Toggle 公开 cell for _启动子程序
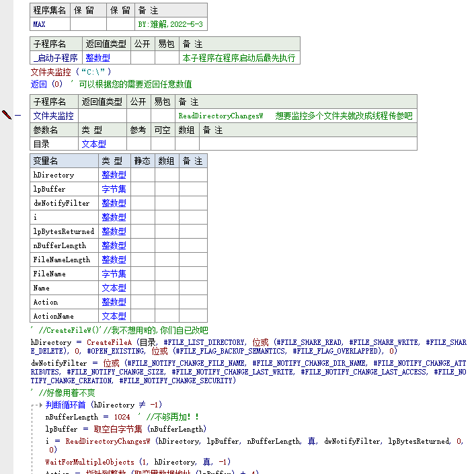Image resolution: width=476 pixels, height=474 pixels. pyautogui.click(x=143, y=58)
